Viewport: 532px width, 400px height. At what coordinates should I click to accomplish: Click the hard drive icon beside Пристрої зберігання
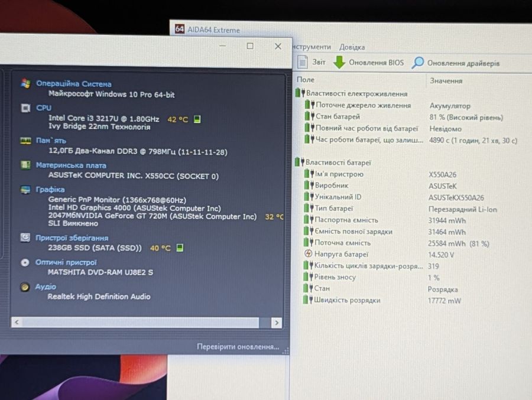(25, 238)
